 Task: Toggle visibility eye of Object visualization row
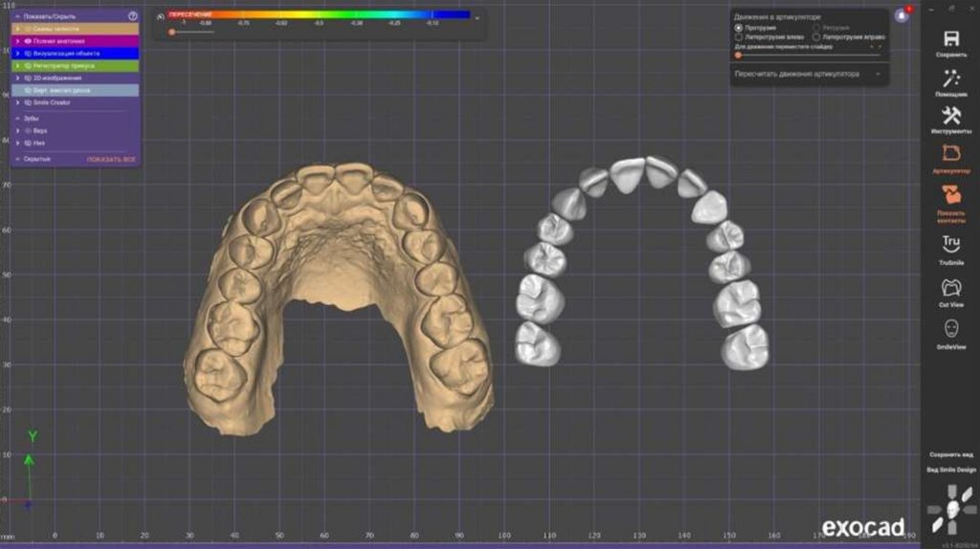pyautogui.click(x=28, y=54)
